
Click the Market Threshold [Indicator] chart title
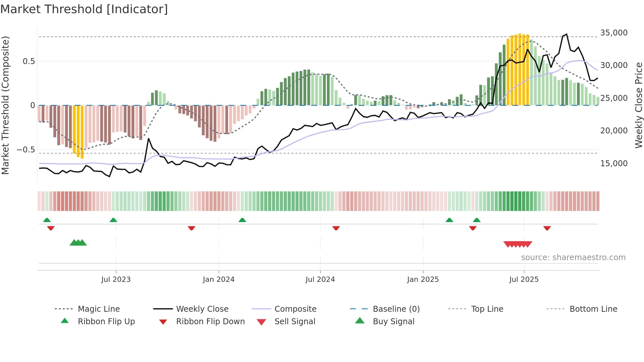(84, 9)
